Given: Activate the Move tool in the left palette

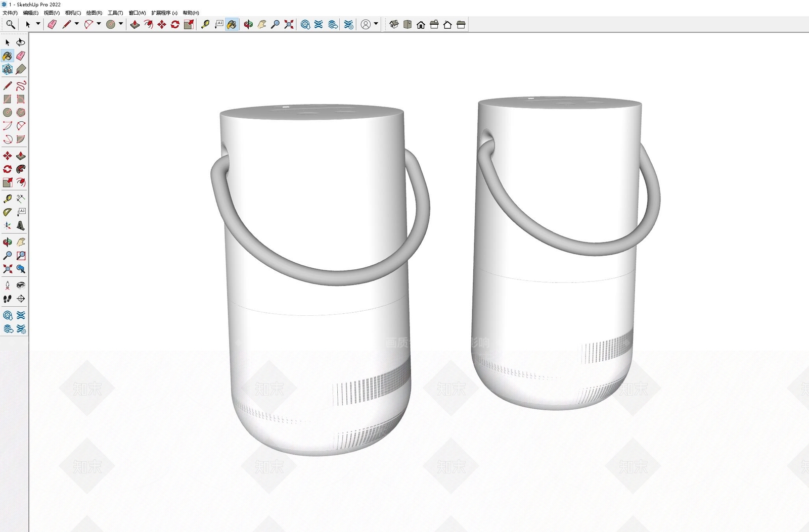Looking at the screenshot, I should [8, 156].
